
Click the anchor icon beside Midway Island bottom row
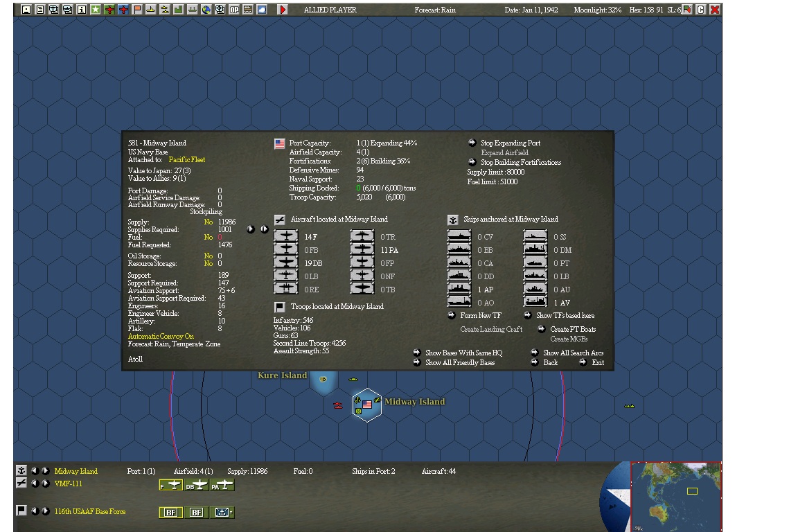[21, 470]
